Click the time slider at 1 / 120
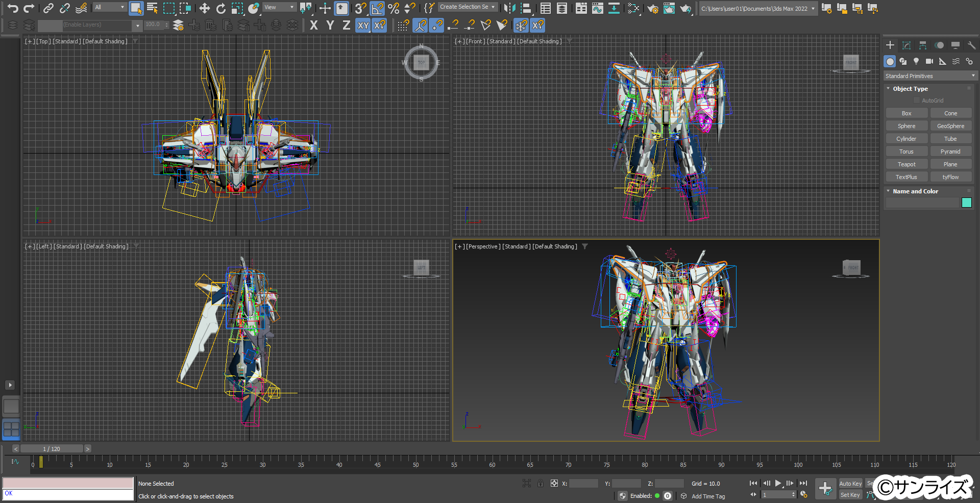The image size is (980, 503). (x=52, y=449)
